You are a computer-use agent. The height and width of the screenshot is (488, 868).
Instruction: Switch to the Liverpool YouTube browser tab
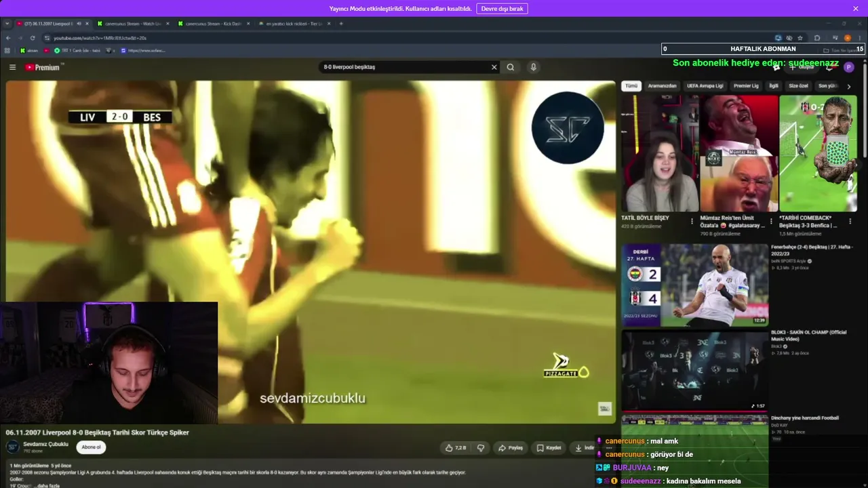pyautogui.click(x=53, y=24)
